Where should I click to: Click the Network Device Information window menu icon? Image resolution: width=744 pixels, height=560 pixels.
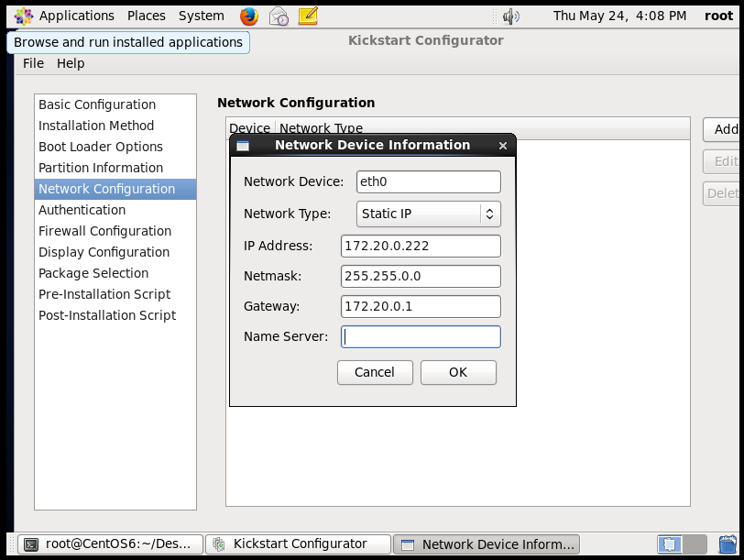point(243,146)
